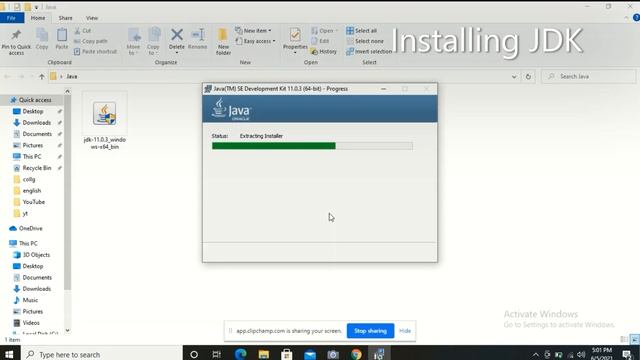The image size is (640, 360).
Task: Click the Copy ribbon icon
Action: tap(42, 36)
